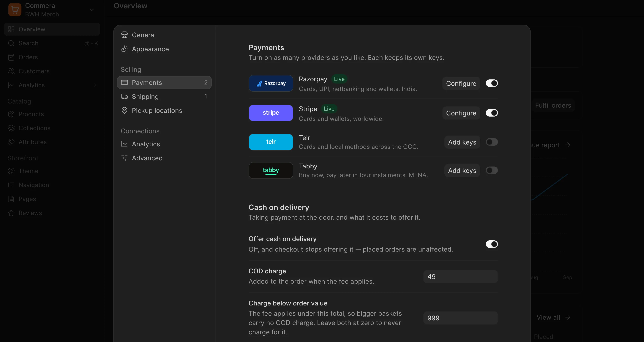
Task: Open the Advanced settings tab
Action: pos(164,158)
